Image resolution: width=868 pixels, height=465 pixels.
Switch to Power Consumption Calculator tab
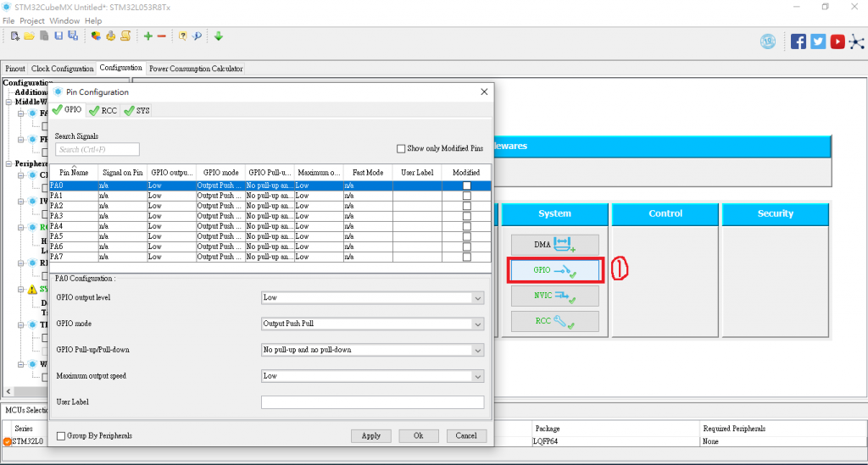click(x=196, y=69)
